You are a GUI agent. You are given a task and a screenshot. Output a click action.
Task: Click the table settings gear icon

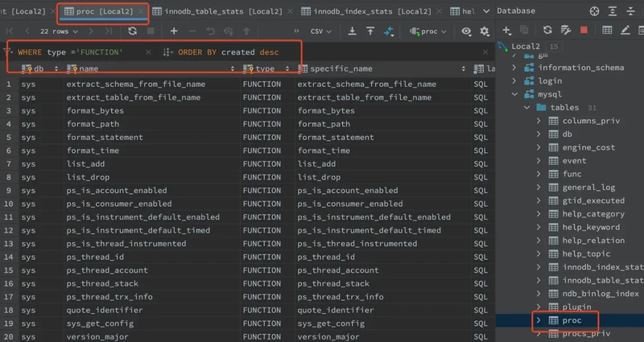(x=485, y=31)
